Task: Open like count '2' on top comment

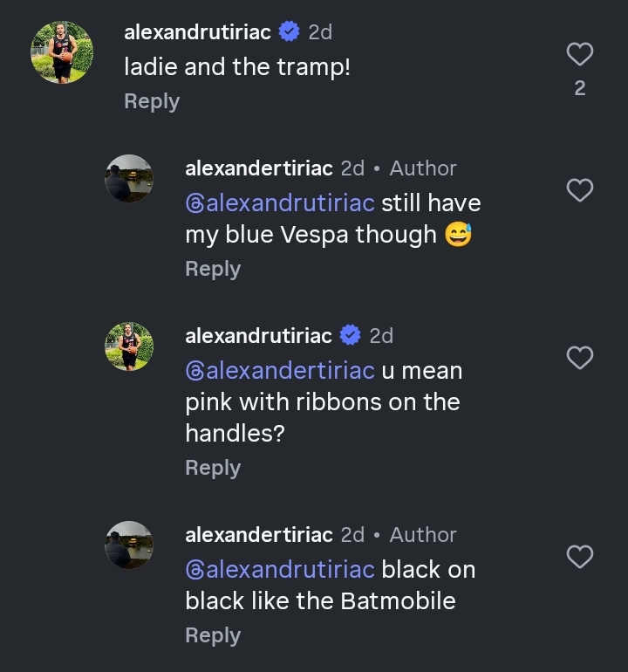Action: (580, 88)
